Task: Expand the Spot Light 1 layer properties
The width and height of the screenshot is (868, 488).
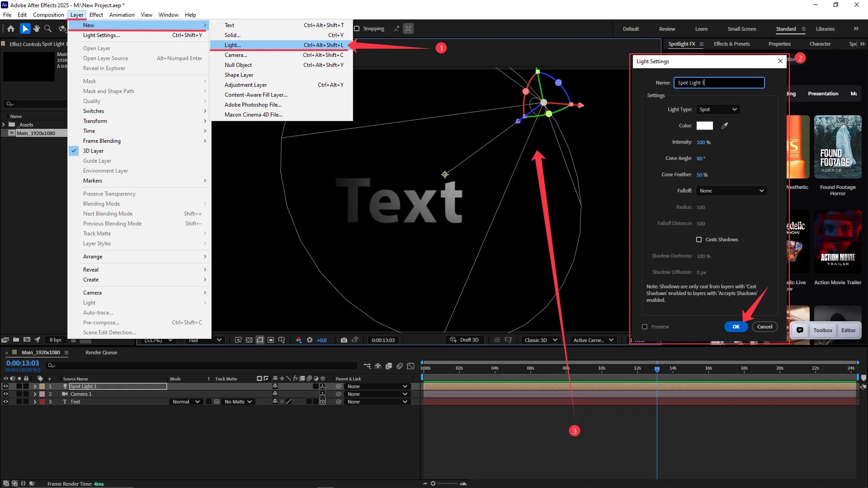Action: 35,386
